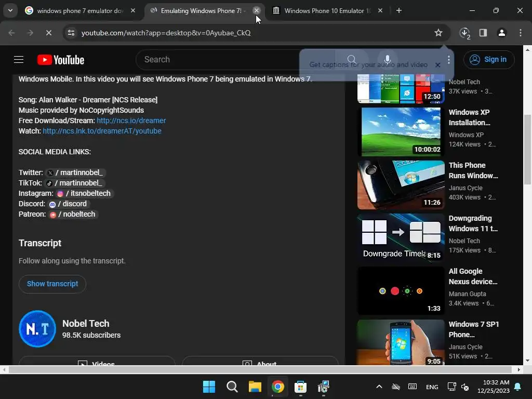Open a new browser tab
This screenshot has height=399, width=532.
point(399,10)
